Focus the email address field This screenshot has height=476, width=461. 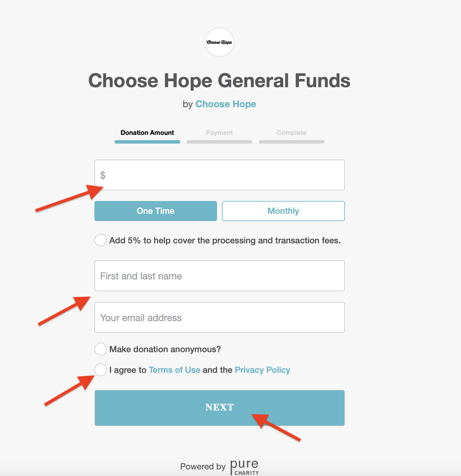tap(220, 317)
